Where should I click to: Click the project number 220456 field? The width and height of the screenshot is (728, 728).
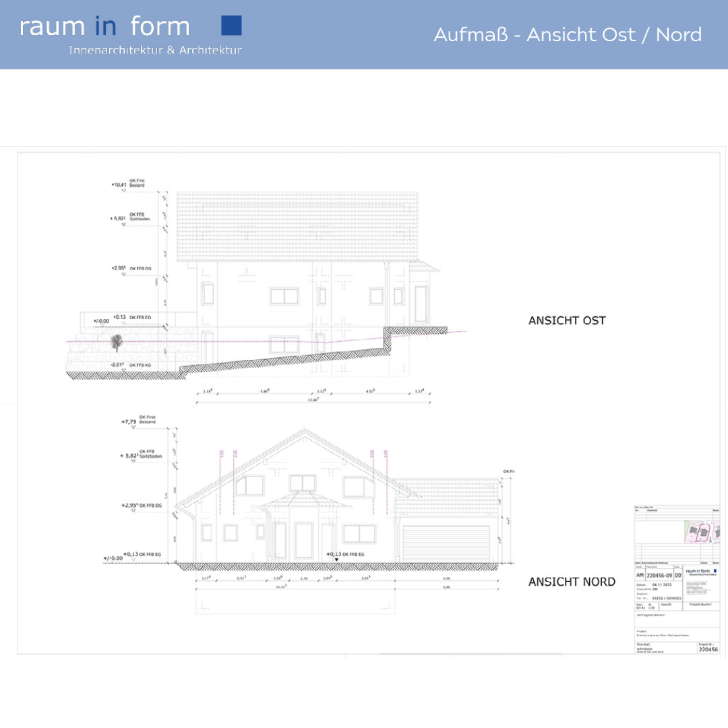coord(708,650)
